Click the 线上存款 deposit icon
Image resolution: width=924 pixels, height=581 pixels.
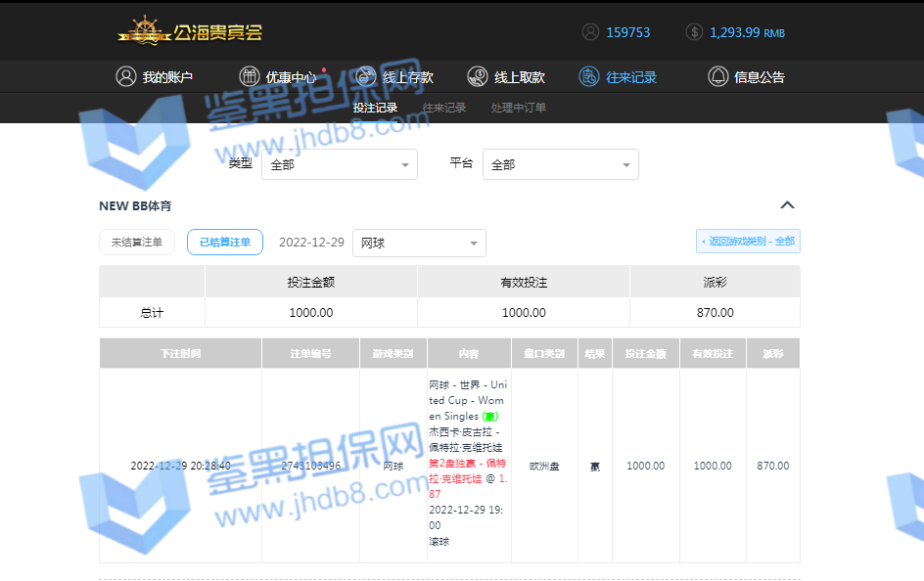(366, 76)
